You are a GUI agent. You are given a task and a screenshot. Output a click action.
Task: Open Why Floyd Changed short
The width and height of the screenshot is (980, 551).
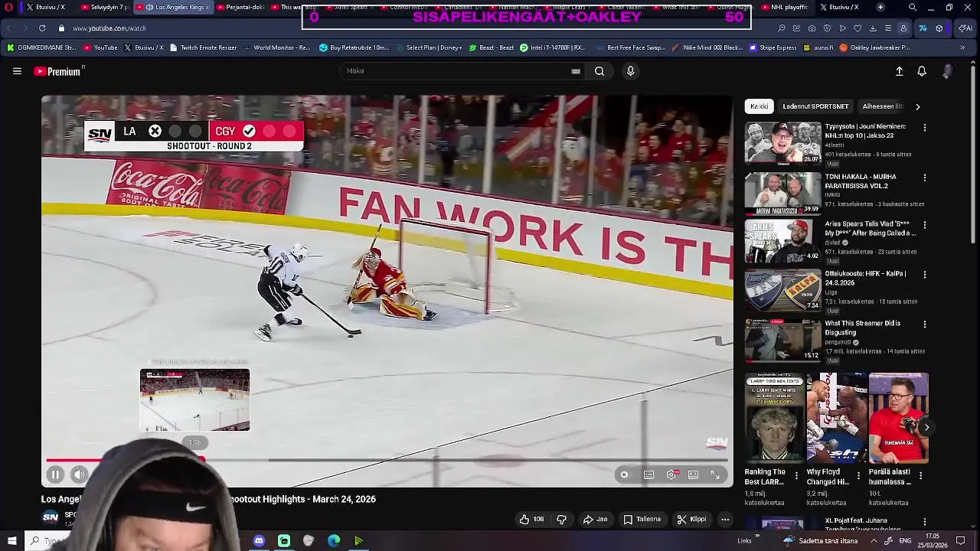[836, 419]
